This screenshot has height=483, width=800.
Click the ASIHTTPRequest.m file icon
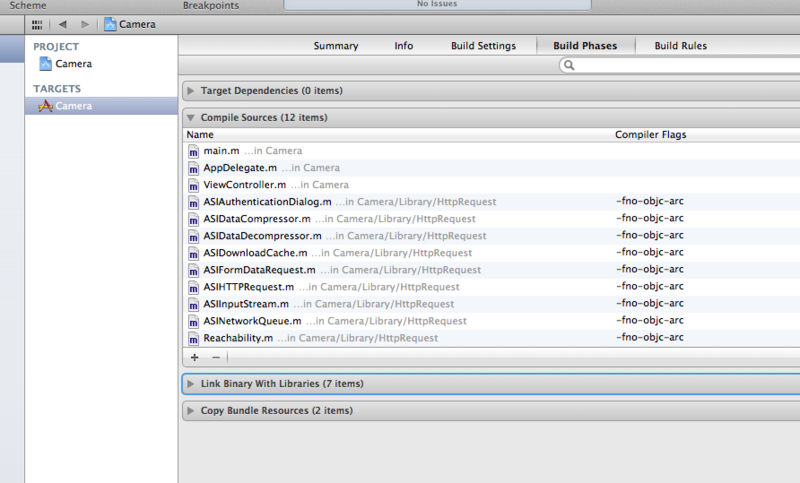tap(193, 288)
